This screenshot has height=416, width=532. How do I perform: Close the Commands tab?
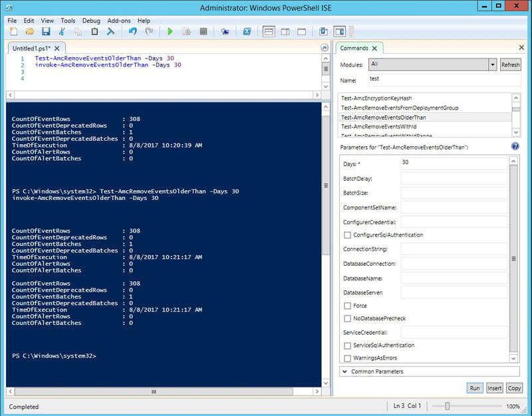[374, 49]
